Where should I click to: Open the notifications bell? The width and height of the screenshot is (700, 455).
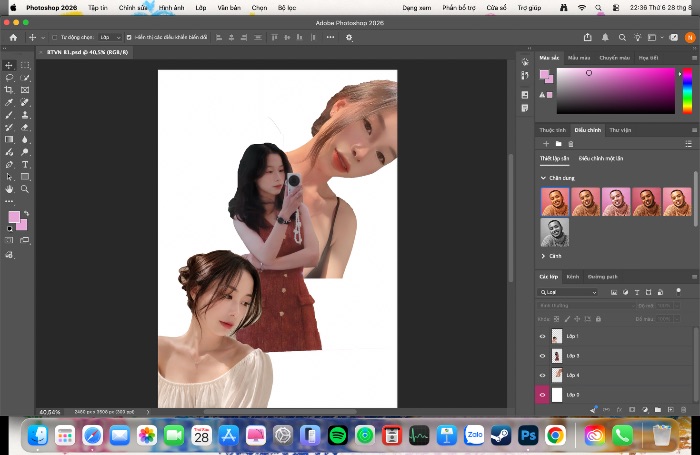(605, 38)
